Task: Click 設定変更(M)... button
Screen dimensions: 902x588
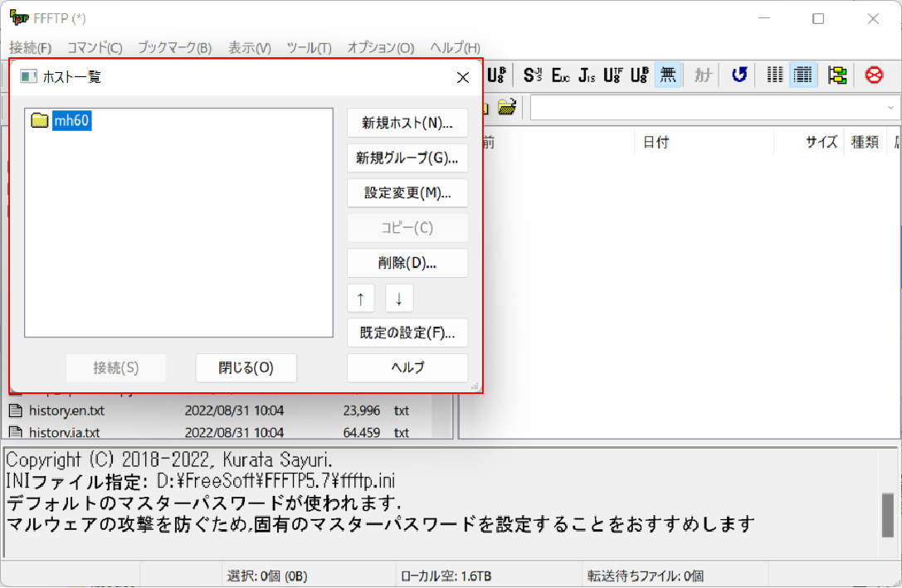Action: [x=407, y=192]
